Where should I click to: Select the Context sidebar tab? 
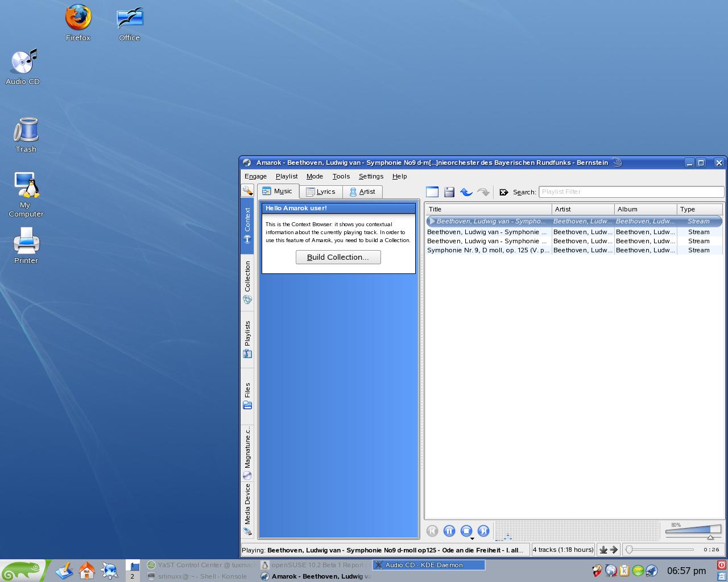click(247, 225)
